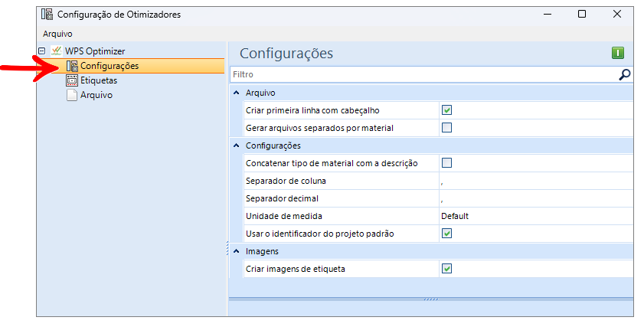
Task: Click the Separador decimal label
Action: pyautogui.click(x=282, y=198)
